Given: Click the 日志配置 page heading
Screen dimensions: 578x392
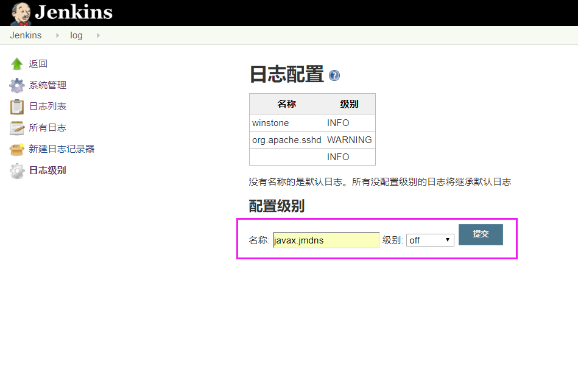Looking at the screenshot, I should 287,74.
